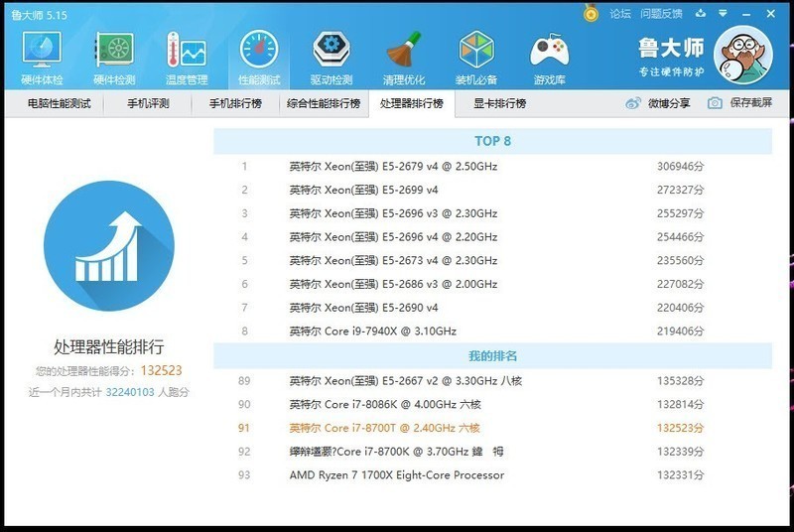Select the Xeon E5-2679 v4 row
The height and width of the screenshot is (532, 794).
pos(492,166)
